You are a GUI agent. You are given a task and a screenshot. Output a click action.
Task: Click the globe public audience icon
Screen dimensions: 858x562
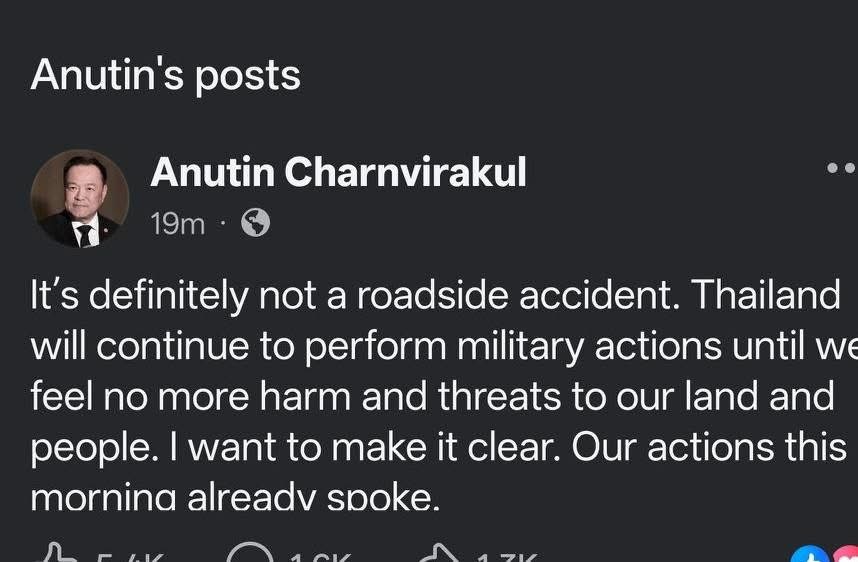point(256,223)
